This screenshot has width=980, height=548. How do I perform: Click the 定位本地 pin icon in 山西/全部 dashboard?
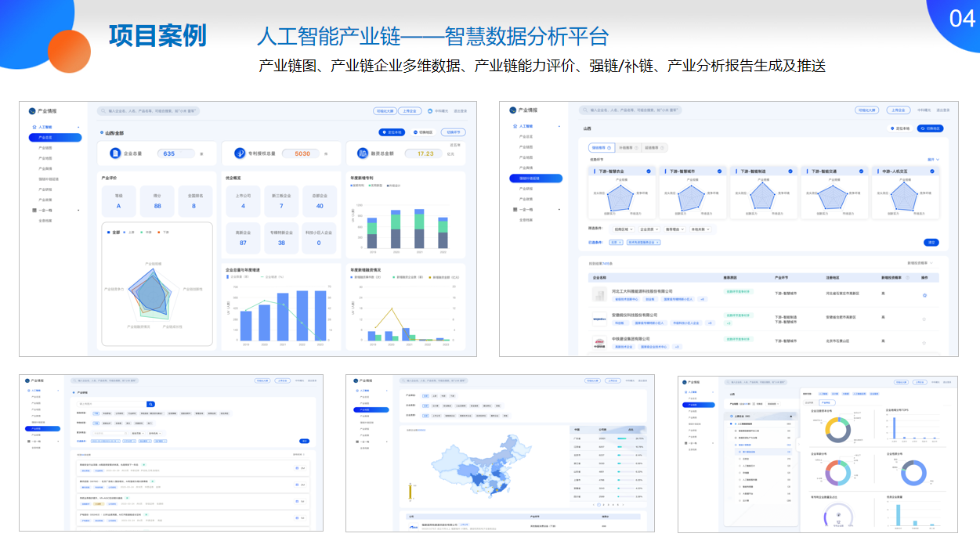tap(383, 132)
